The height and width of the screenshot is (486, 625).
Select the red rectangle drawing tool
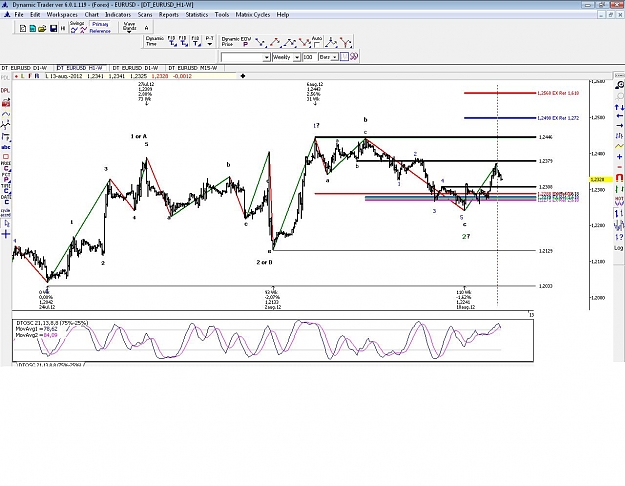click(x=6, y=156)
